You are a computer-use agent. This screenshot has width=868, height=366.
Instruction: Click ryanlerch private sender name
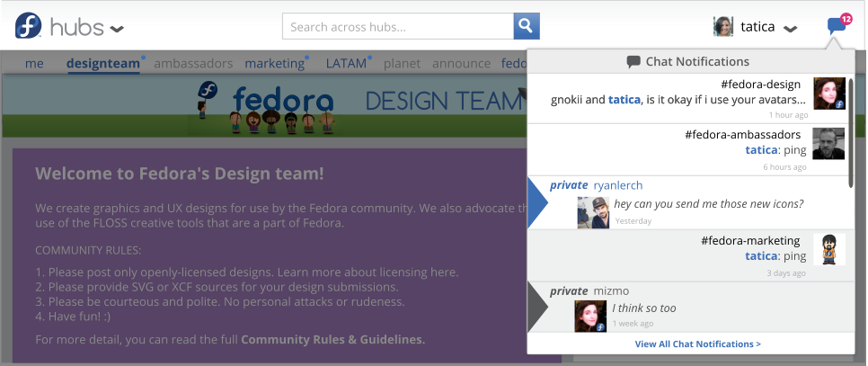(618, 185)
